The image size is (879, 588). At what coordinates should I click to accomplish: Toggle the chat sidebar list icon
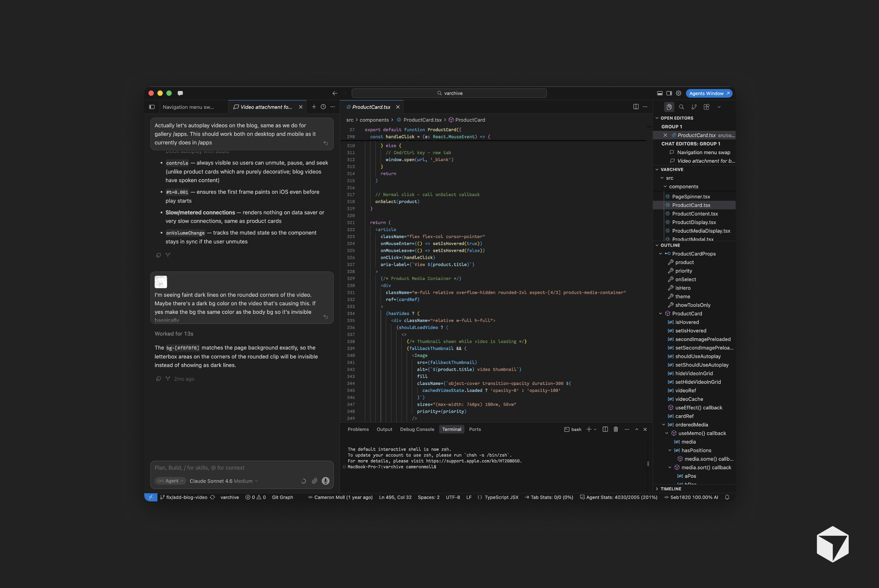click(x=152, y=107)
